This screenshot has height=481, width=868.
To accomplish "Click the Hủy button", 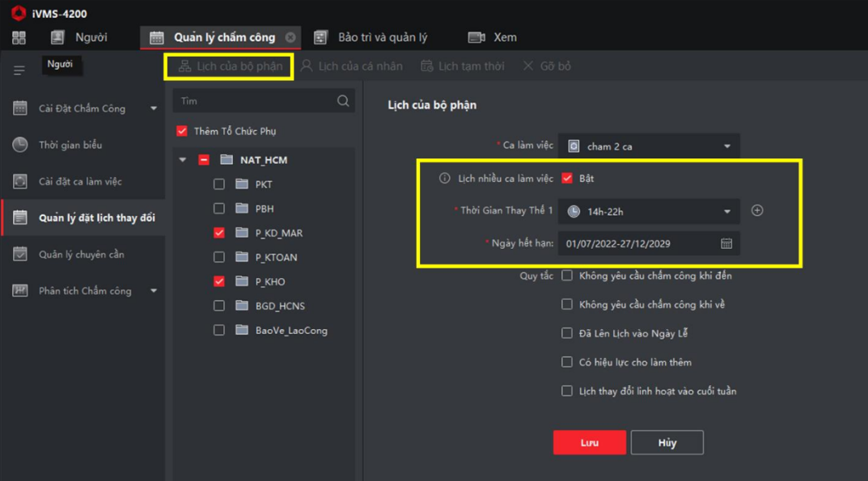I will point(667,443).
